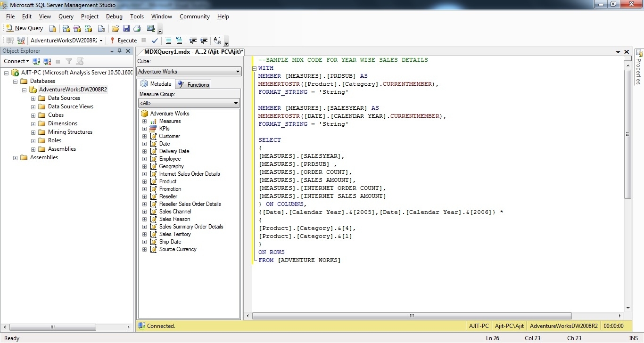Open the Activity Monitor icon
The height and width of the screenshot is (343, 644).
pos(151,28)
